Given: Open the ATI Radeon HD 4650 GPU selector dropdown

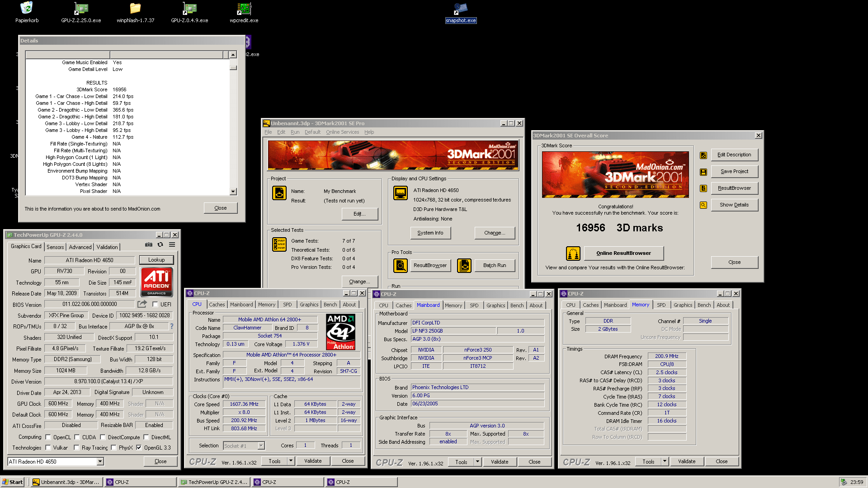Looking at the screenshot, I should click(x=100, y=461).
